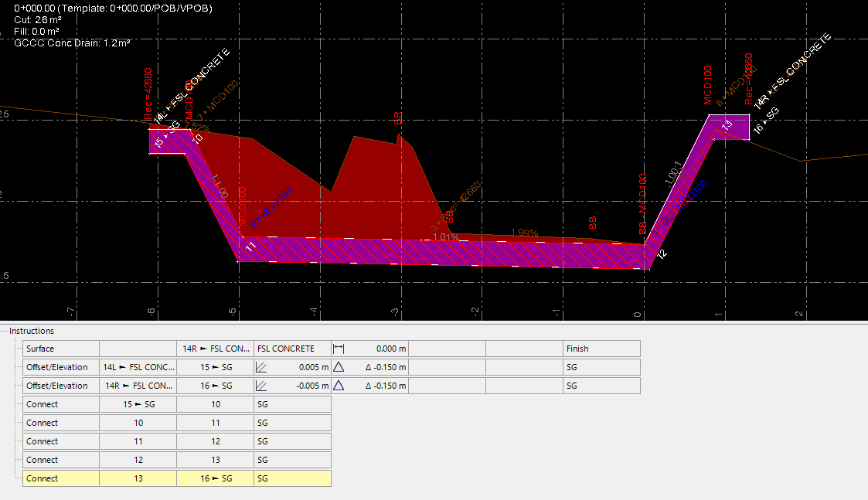Click the Finish cell in the Surface row
The width and height of the screenshot is (868, 500).
pyautogui.click(x=601, y=349)
